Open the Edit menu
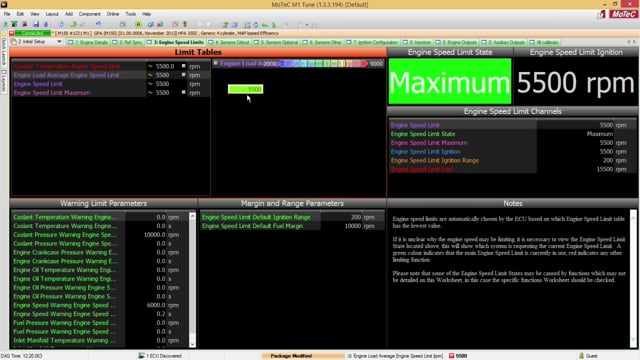640x360 pixels. [20, 14]
